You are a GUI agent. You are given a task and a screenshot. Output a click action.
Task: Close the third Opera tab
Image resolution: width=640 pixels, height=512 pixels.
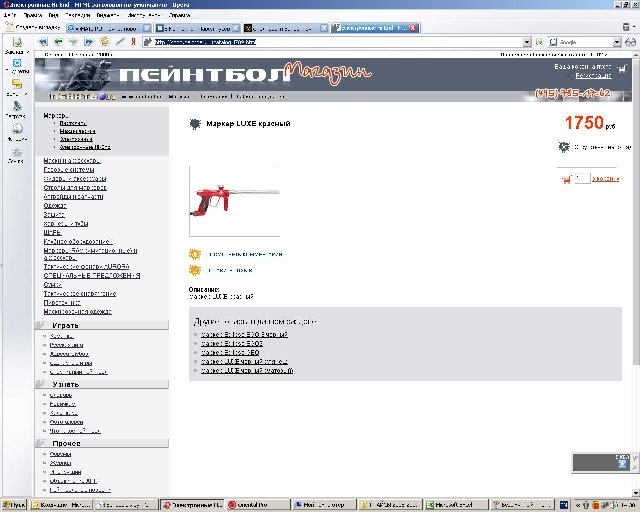[324, 28]
